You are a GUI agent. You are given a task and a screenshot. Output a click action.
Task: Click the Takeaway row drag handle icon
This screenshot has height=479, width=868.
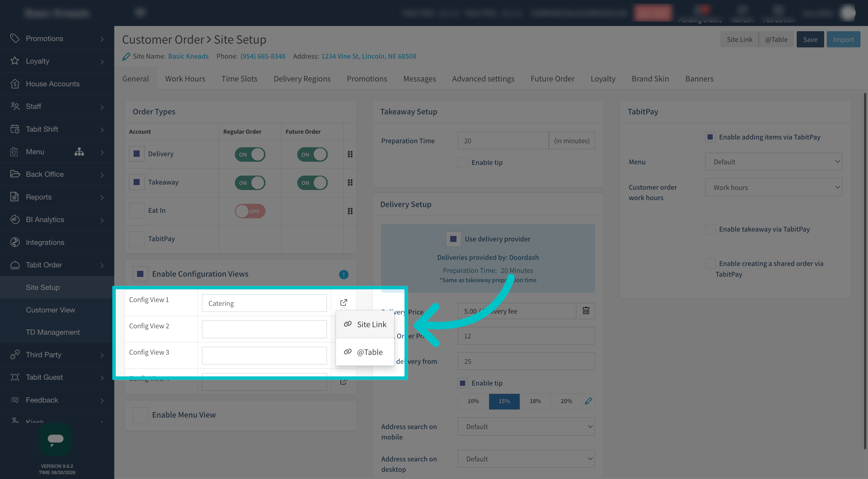tap(350, 182)
